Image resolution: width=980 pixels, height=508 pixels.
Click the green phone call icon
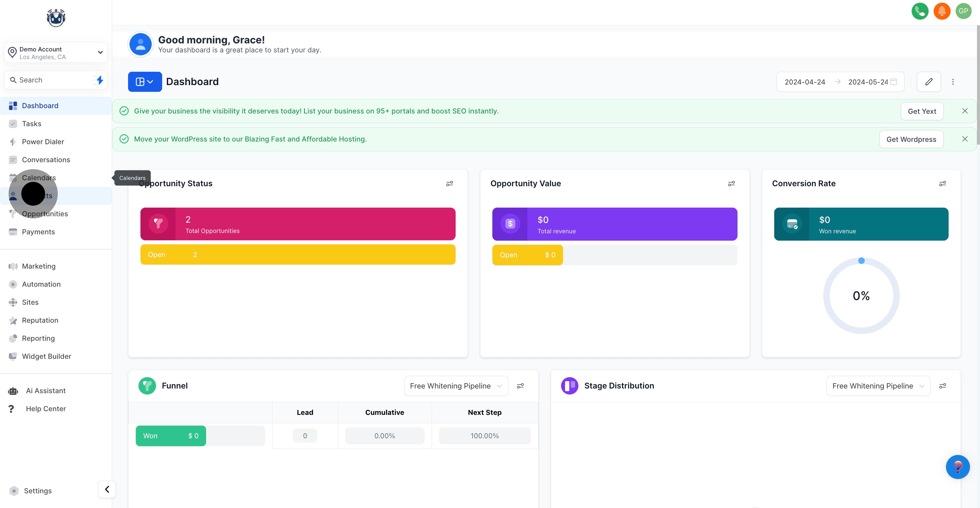coord(920,11)
